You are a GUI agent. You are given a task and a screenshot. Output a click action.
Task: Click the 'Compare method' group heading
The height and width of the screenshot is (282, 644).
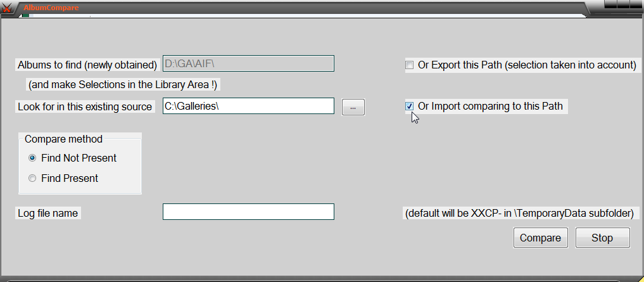pos(64,139)
